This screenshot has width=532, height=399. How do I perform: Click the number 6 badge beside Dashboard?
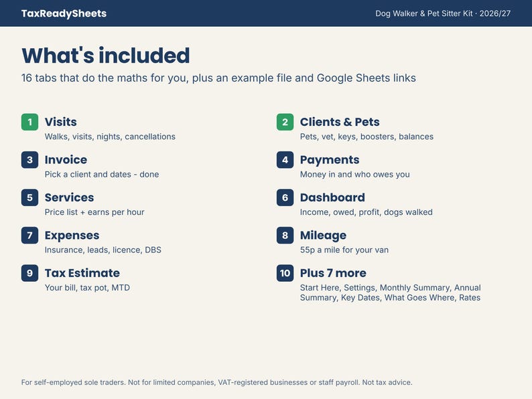[x=285, y=197]
